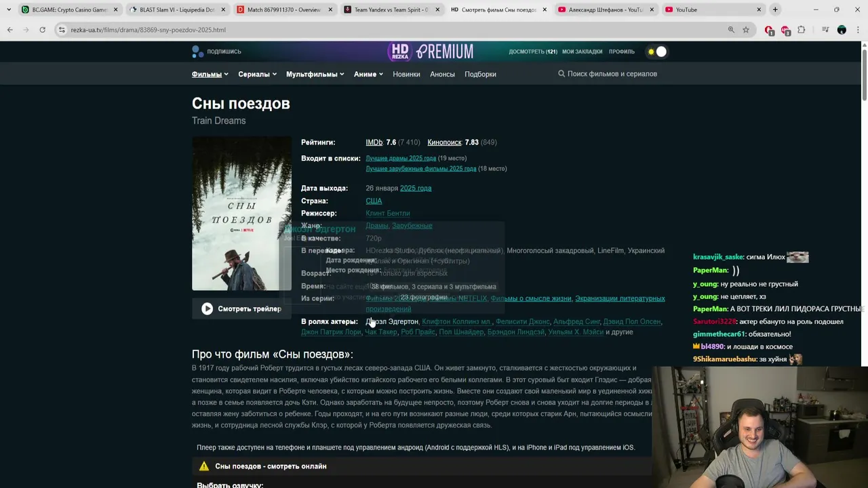Open the tab search chevron
The image size is (868, 488).
[x=8, y=9]
